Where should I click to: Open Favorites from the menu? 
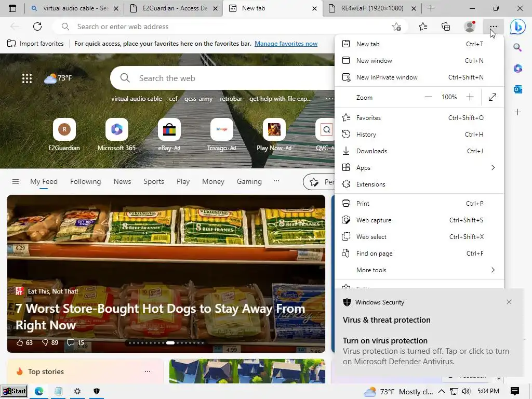click(419, 118)
